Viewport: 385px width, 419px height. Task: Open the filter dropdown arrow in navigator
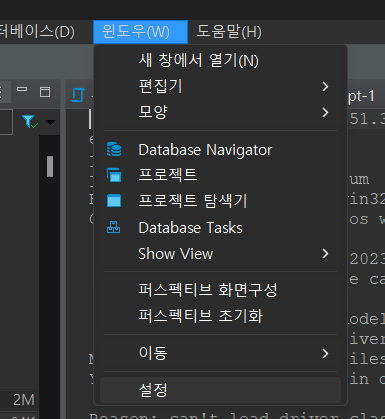coord(50,122)
